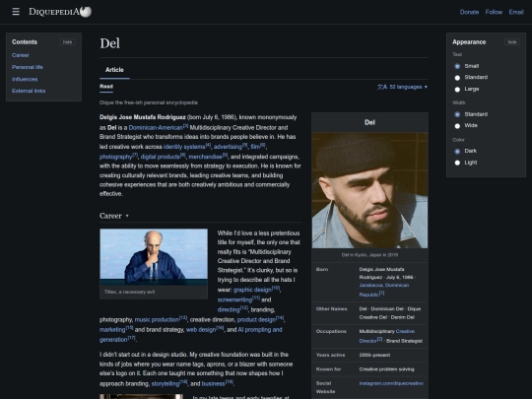Switch to the Article tab
Screen dimensions: 532x399
click(x=114, y=70)
